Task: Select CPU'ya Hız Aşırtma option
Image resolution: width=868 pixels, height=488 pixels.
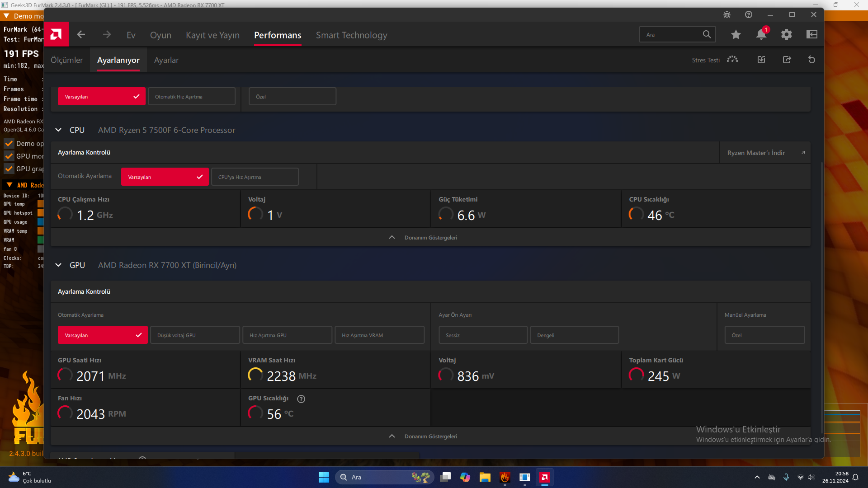Action: coord(255,177)
